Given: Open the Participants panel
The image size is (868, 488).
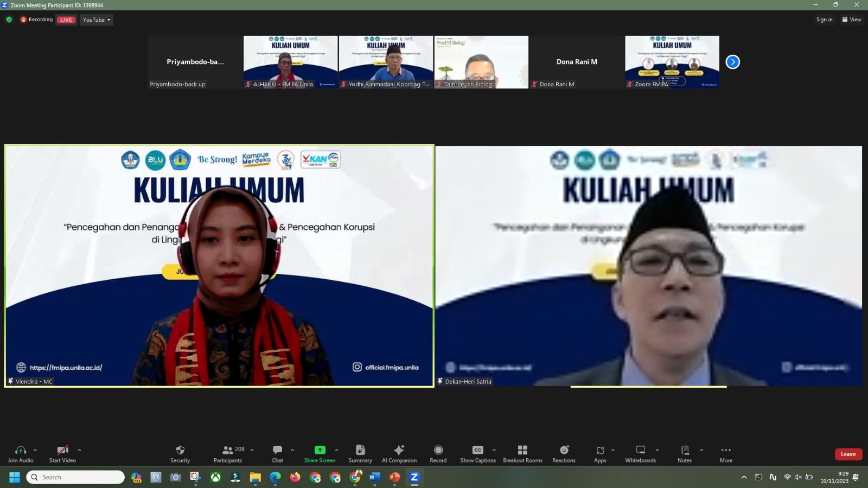Looking at the screenshot, I should (228, 453).
